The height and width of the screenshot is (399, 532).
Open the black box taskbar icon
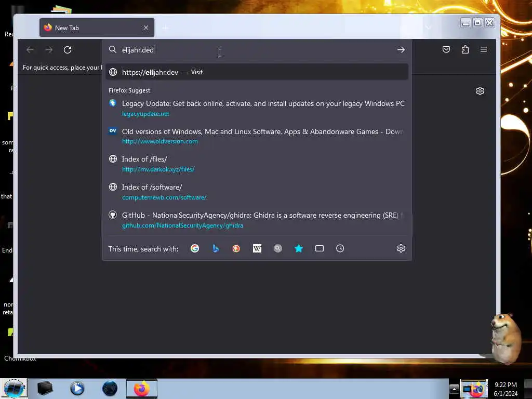[x=45, y=388]
